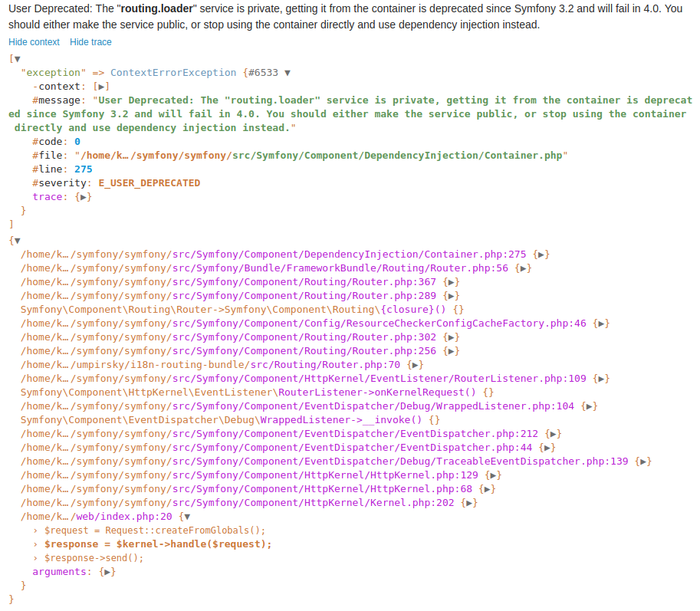Click the "exception" array key
The width and height of the screenshot is (700, 611).
53,73
